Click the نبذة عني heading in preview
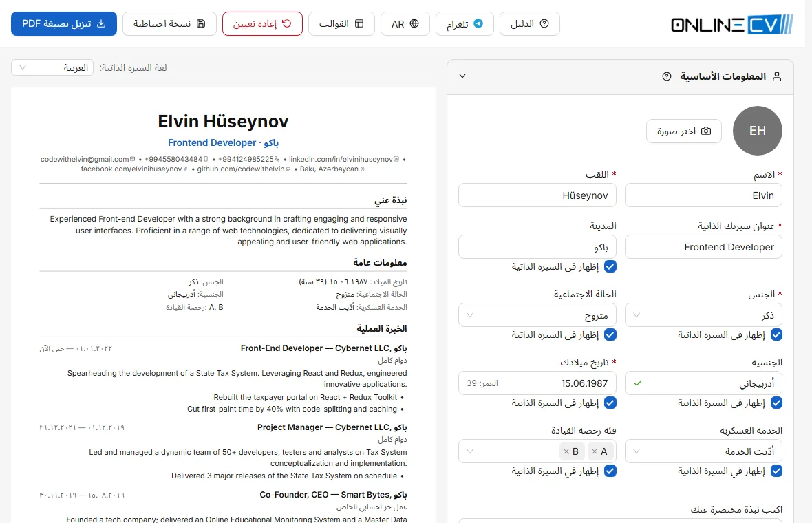The height and width of the screenshot is (523, 812). click(390, 200)
